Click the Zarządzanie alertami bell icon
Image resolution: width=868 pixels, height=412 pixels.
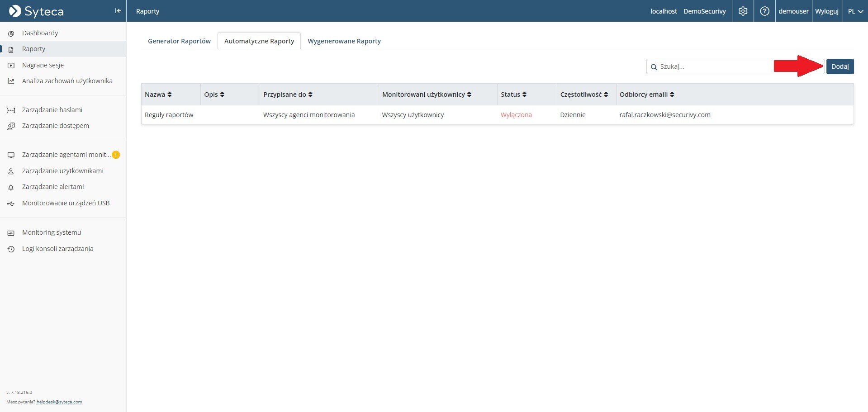point(11,187)
